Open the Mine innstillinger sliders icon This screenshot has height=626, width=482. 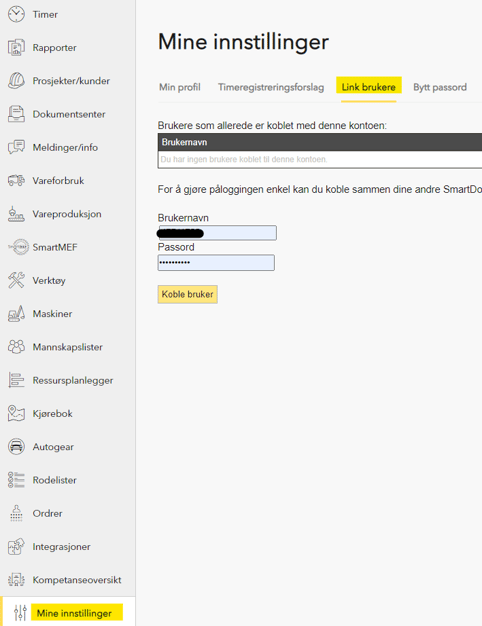pos(20,612)
